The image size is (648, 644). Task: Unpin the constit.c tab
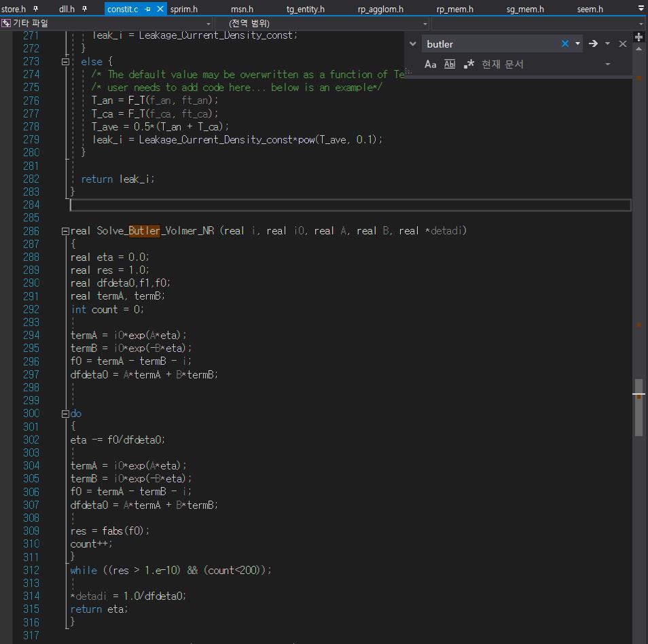click(x=147, y=9)
